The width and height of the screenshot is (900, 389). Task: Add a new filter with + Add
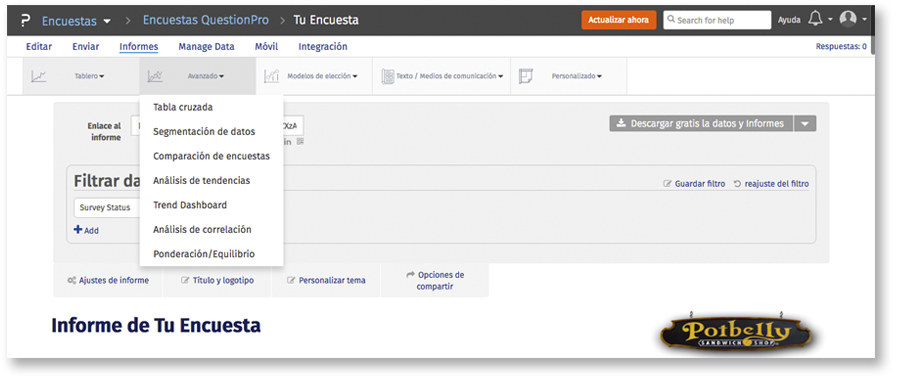click(x=86, y=230)
